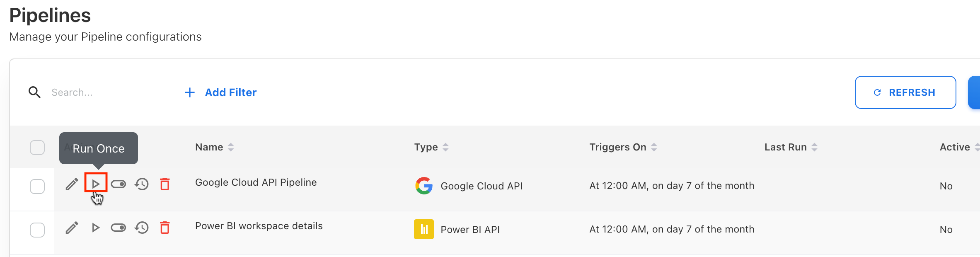Open history for Power BI workspace details

point(142,228)
